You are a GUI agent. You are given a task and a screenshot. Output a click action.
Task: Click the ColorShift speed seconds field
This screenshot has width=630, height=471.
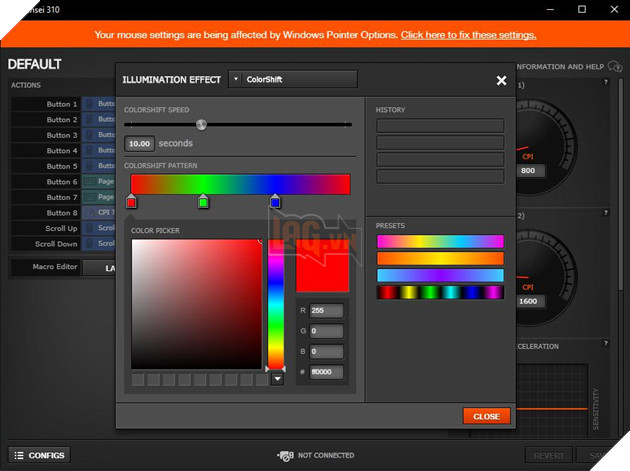(x=139, y=144)
